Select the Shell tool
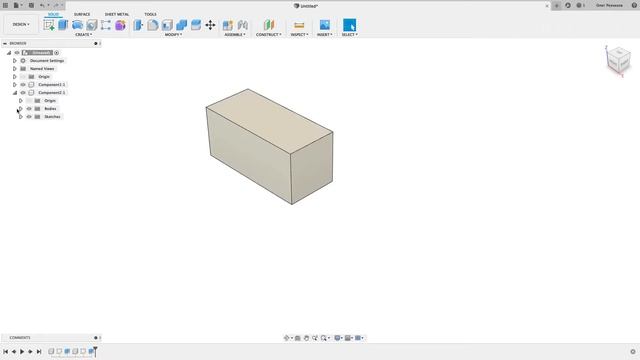The width and height of the screenshot is (640, 360). [167, 25]
